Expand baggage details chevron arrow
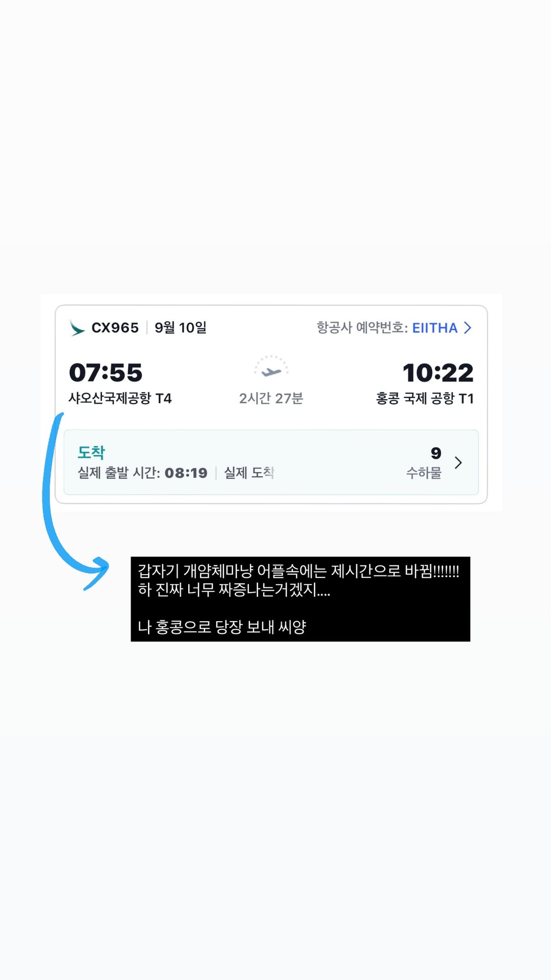The width and height of the screenshot is (551, 980). point(458,462)
